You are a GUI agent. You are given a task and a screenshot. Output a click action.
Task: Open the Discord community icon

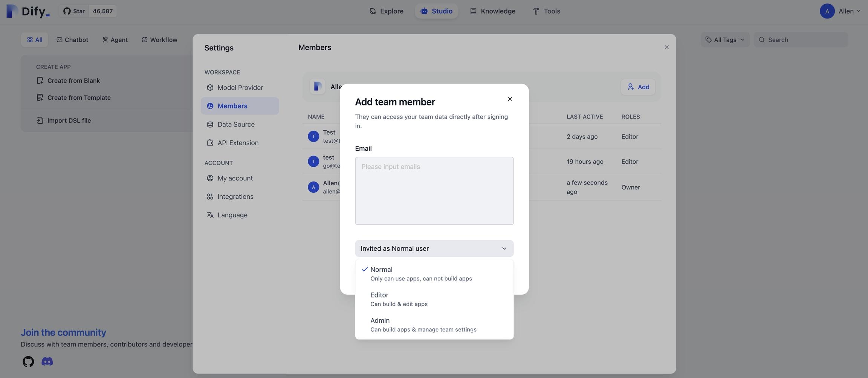(47, 361)
